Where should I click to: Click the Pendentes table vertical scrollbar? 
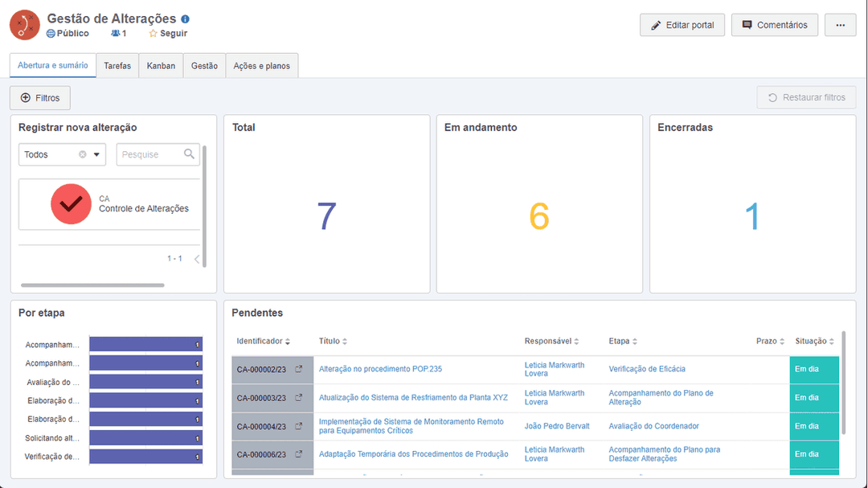tap(844, 383)
